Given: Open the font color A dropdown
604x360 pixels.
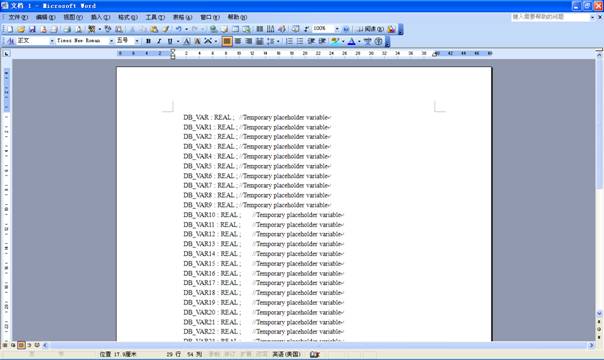Looking at the screenshot, I should (359, 41).
